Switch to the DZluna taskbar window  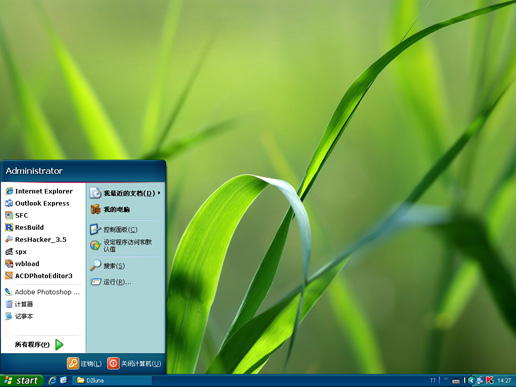coord(112,380)
